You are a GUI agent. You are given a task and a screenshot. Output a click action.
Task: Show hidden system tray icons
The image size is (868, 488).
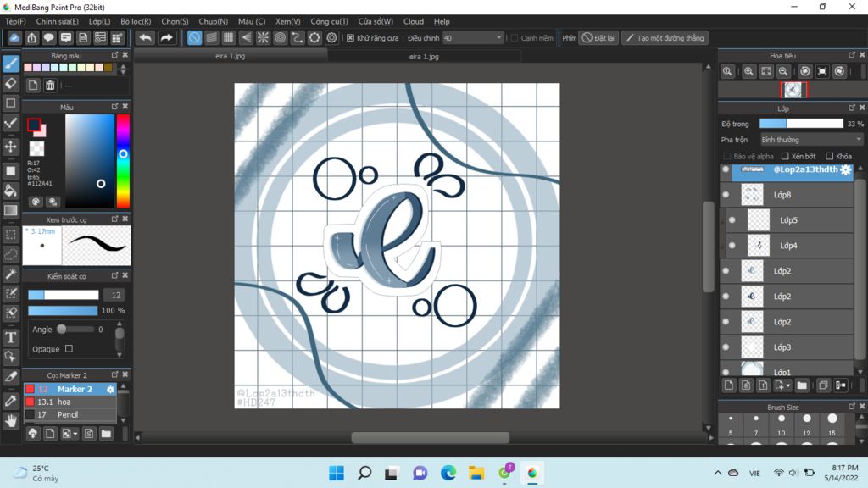point(717,473)
